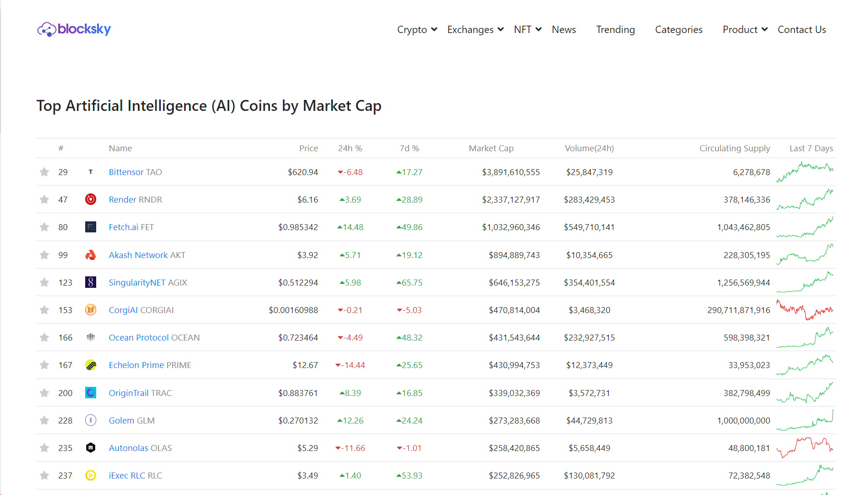Screen dimensions: 868x495
Task: Star the iExec RLC row
Action: pos(44,475)
